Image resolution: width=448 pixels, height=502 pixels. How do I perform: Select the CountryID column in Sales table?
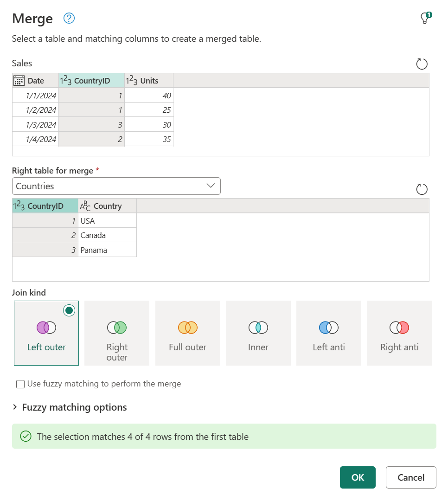[91, 80]
